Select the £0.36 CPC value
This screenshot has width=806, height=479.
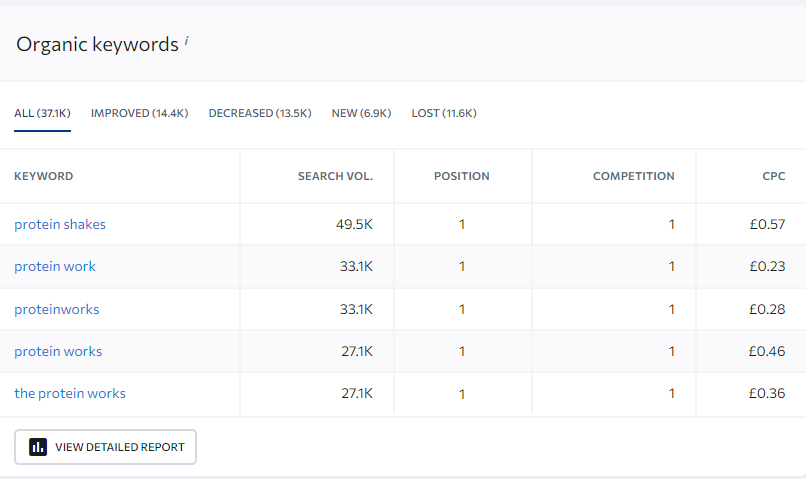pos(767,394)
